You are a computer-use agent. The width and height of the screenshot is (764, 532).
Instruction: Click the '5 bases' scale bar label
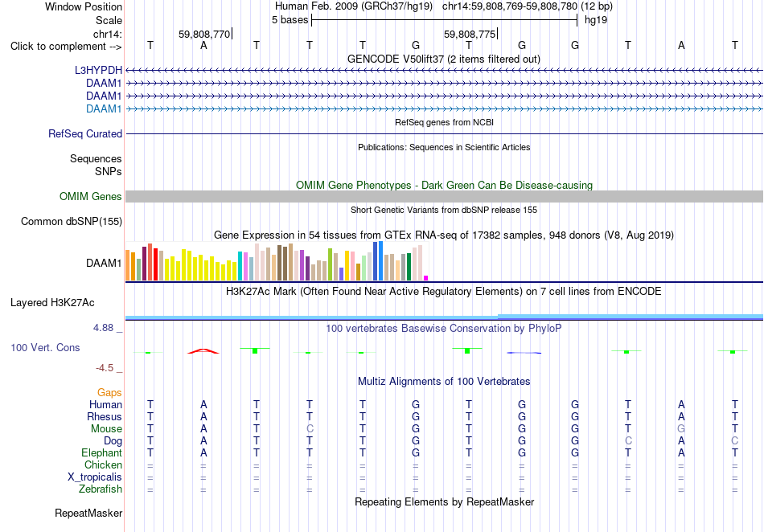(290, 20)
